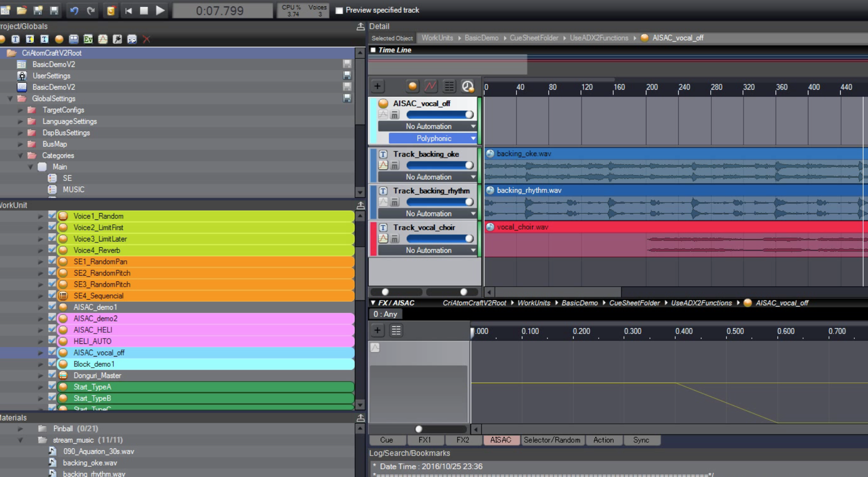
Task: Collapse the GlobalSettings folder in the tree
Action: [x=10, y=99]
